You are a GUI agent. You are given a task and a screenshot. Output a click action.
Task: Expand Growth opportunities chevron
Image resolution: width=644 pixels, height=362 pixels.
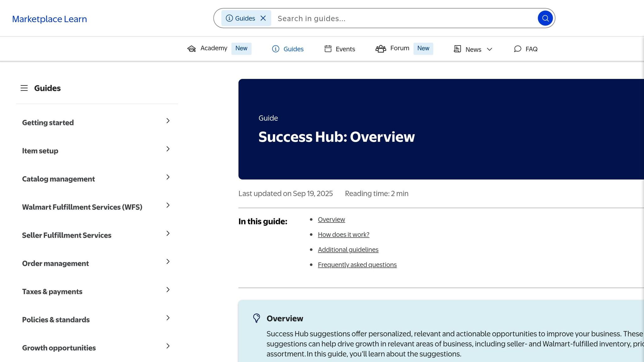click(x=168, y=346)
